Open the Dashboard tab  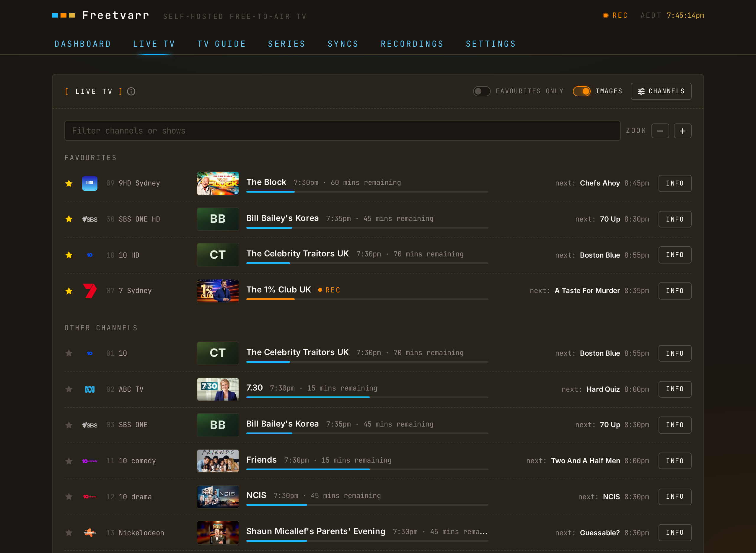tap(83, 44)
